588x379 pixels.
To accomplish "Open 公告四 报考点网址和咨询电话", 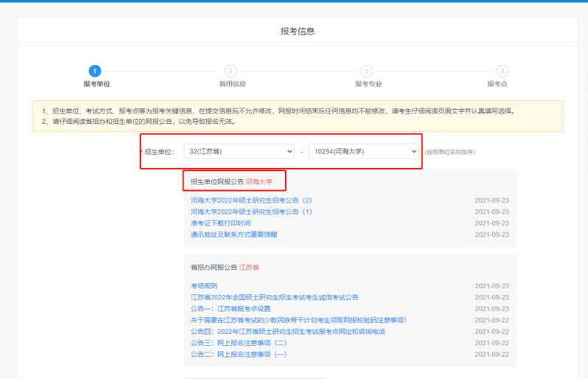I will tap(287, 332).
